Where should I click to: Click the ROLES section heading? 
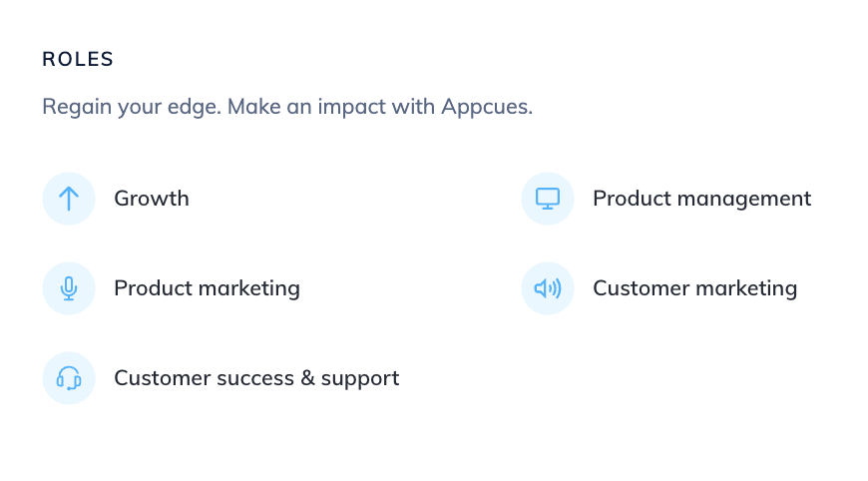point(78,59)
